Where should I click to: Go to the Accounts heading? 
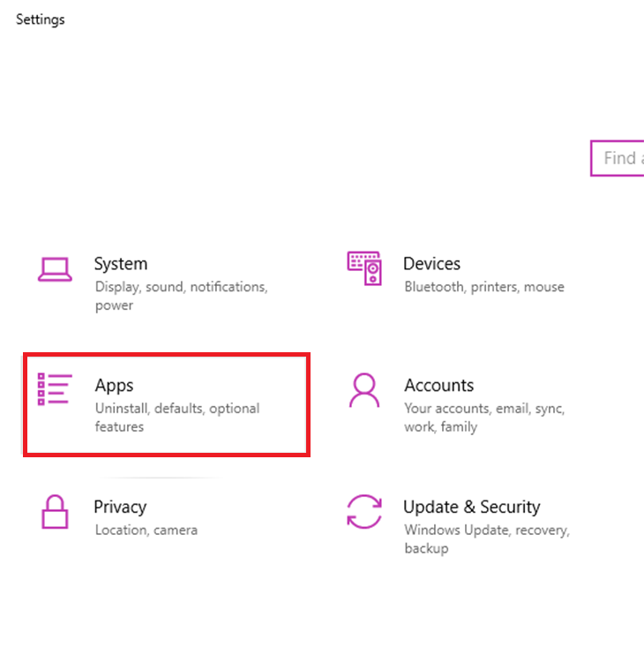pos(438,386)
